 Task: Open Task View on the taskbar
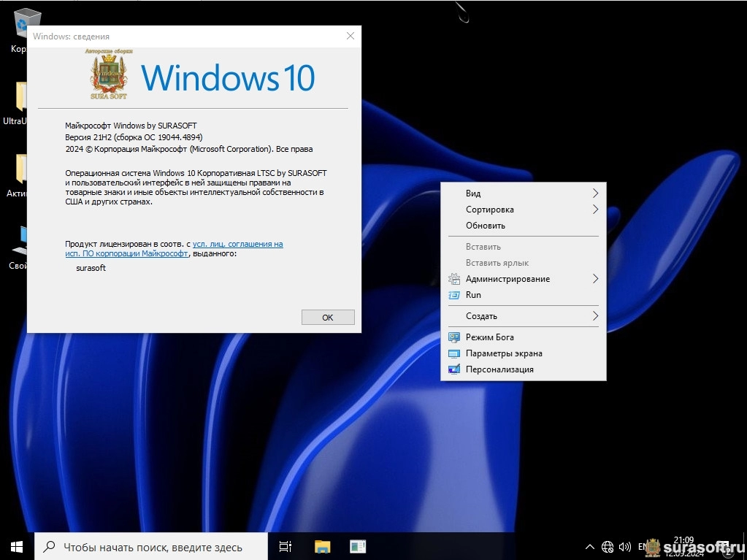pos(286,546)
